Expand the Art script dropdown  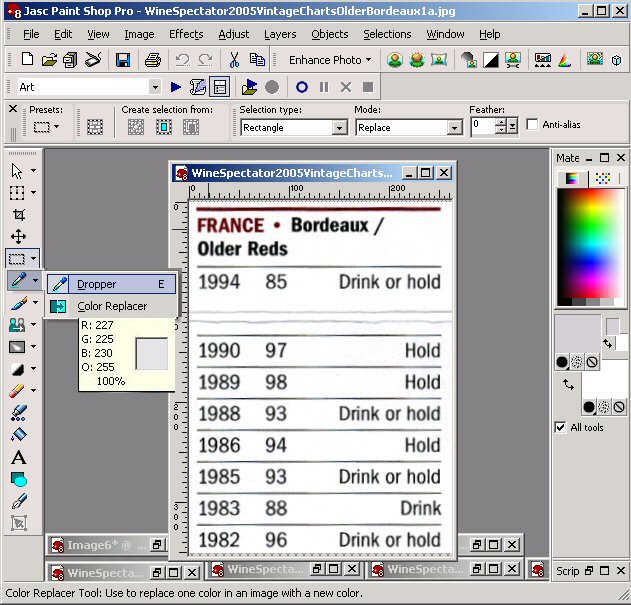154,87
